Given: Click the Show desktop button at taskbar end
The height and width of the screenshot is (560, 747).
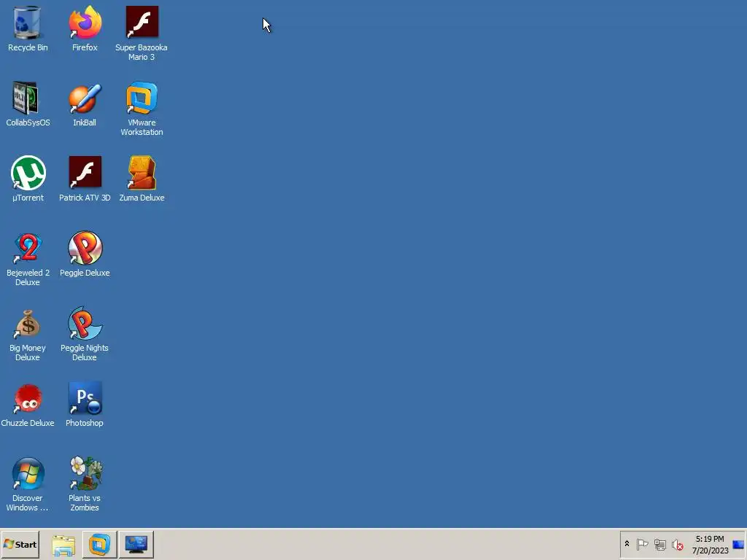Looking at the screenshot, I should click(739, 544).
